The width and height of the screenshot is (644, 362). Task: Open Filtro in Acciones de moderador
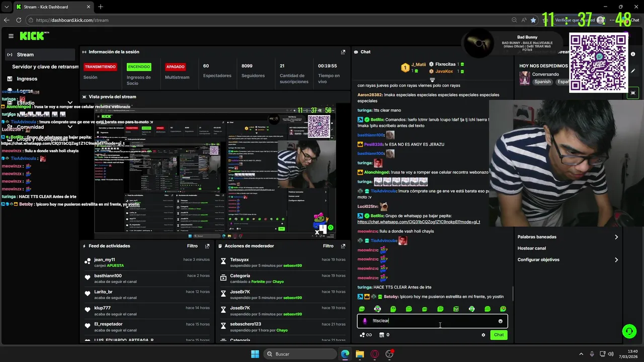pyautogui.click(x=328, y=246)
